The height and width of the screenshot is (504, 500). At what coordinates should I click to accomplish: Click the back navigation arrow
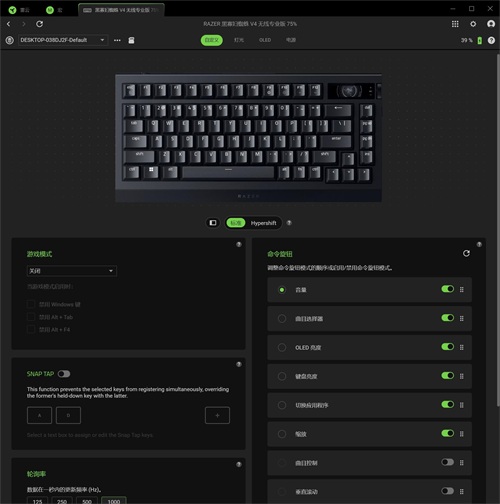pos(9,24)
